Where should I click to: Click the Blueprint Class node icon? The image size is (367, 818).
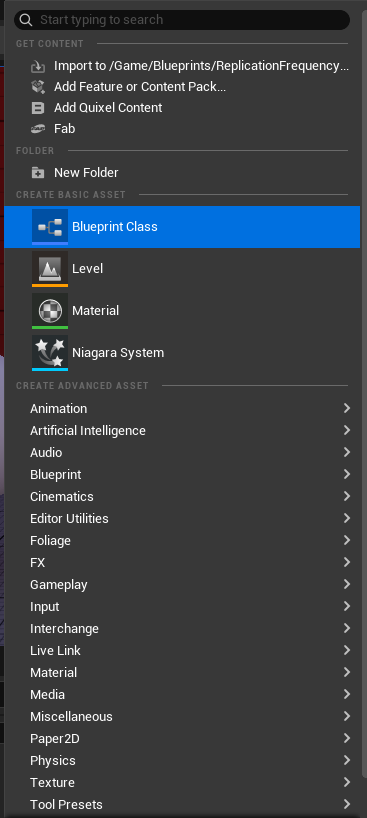coord(50,227)
